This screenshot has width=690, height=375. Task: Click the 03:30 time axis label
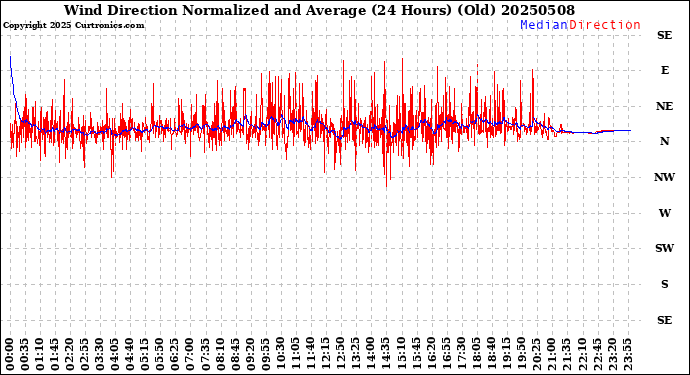tap(100, 354)
